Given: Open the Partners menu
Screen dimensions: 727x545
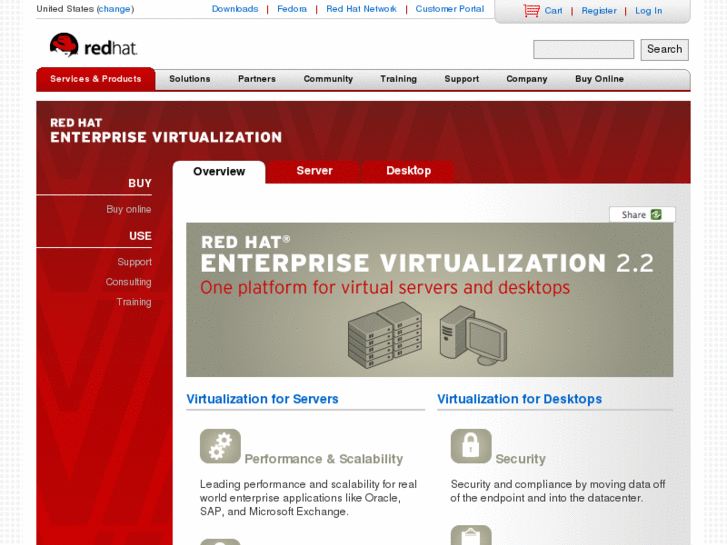Looking at the screenshot, I should (257, 79).
